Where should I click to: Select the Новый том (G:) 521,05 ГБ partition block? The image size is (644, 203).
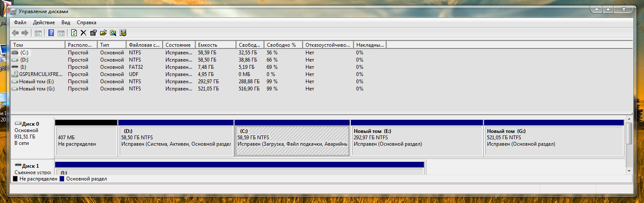(554, 138)
